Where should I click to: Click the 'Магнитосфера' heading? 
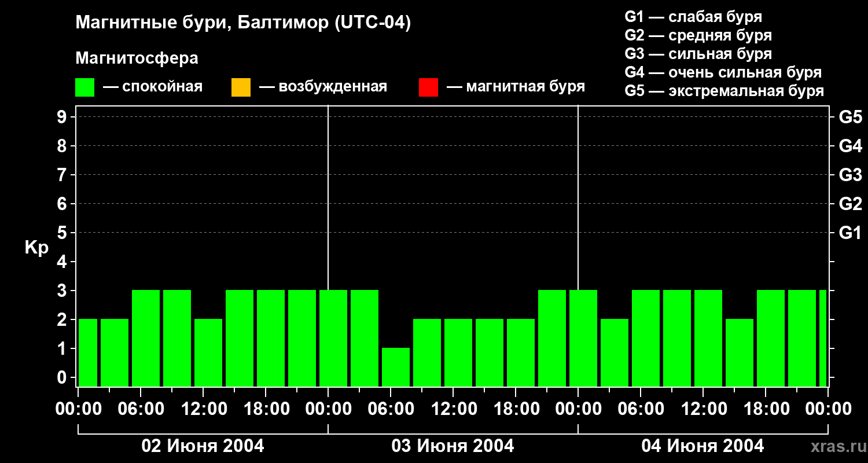coord(137,58)
